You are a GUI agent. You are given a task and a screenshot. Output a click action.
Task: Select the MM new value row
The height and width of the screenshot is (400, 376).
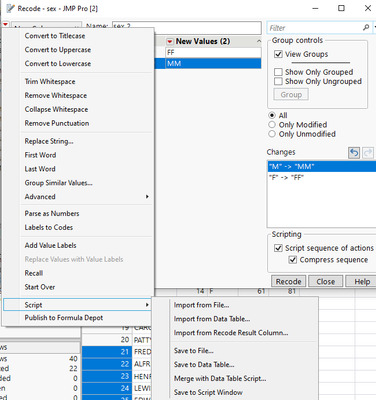click(x=213, y=63)
